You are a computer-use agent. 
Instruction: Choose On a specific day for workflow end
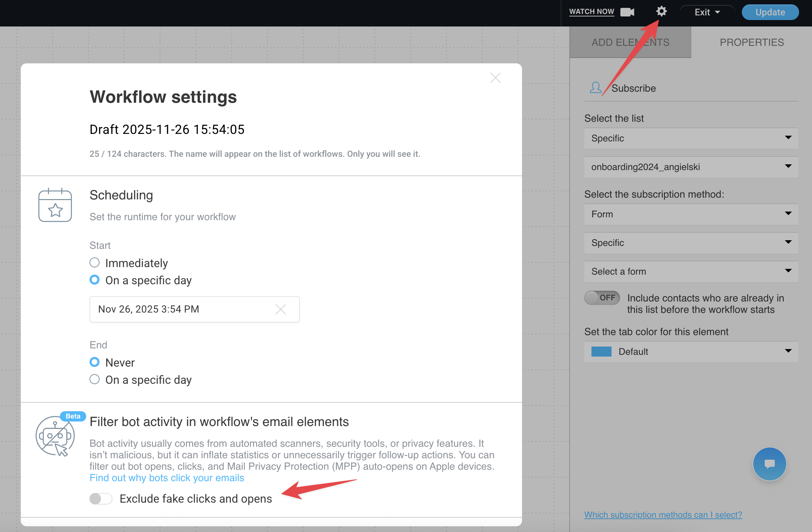click(x=94, y=379)
